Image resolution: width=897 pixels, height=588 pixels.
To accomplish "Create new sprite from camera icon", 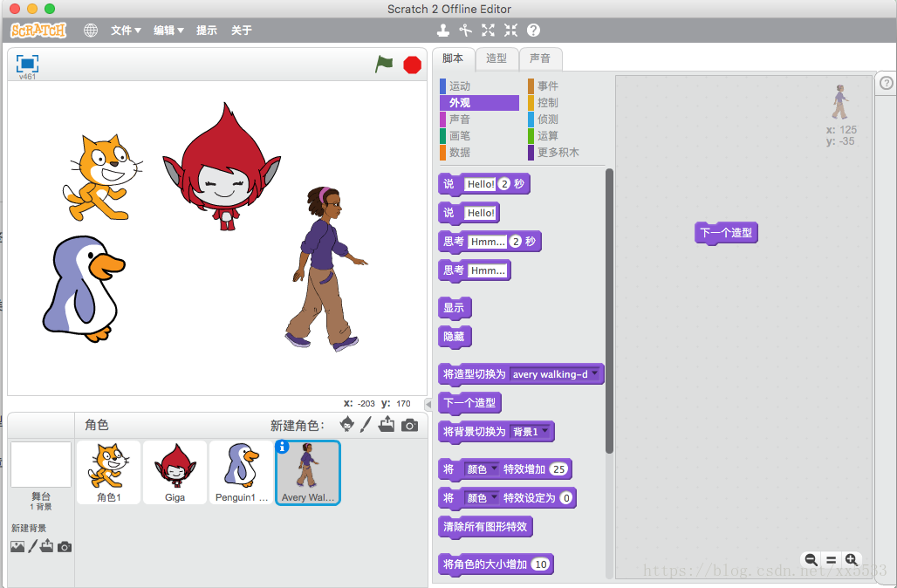I will click(409, 426).
